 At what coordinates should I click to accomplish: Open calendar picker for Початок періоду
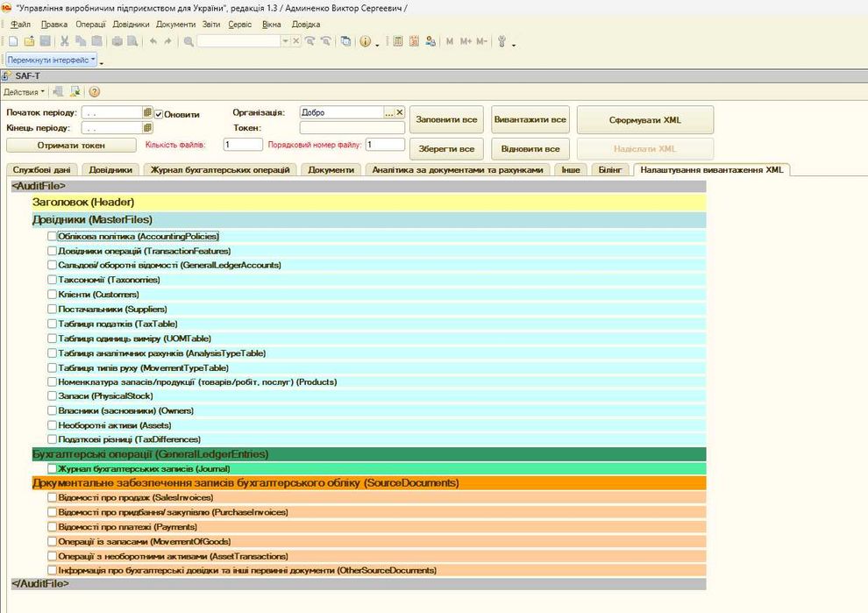[147, 113]
